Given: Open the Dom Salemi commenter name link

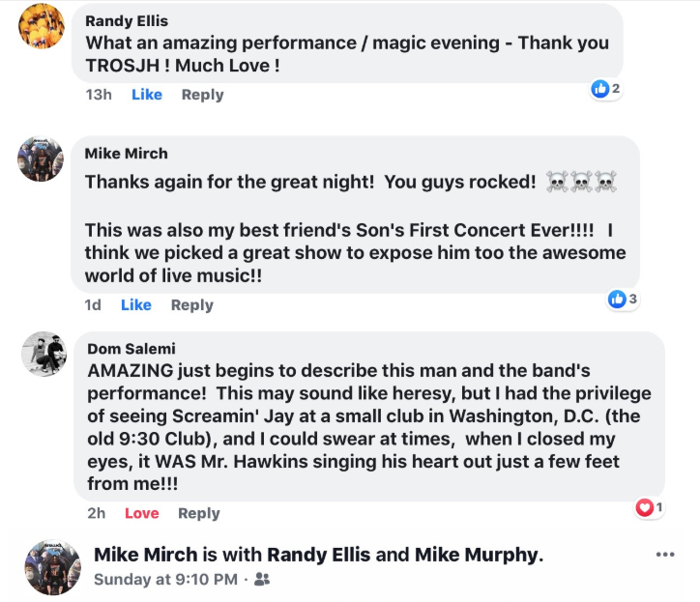Looking at the screenshot, I should (131, 349).
